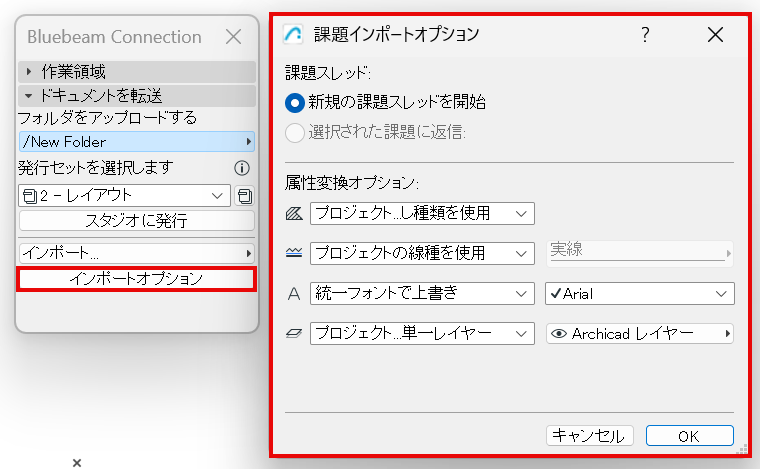Open the インポート... flyout menu
Viewport: 760px width, 469px height.
click(137, 253)
